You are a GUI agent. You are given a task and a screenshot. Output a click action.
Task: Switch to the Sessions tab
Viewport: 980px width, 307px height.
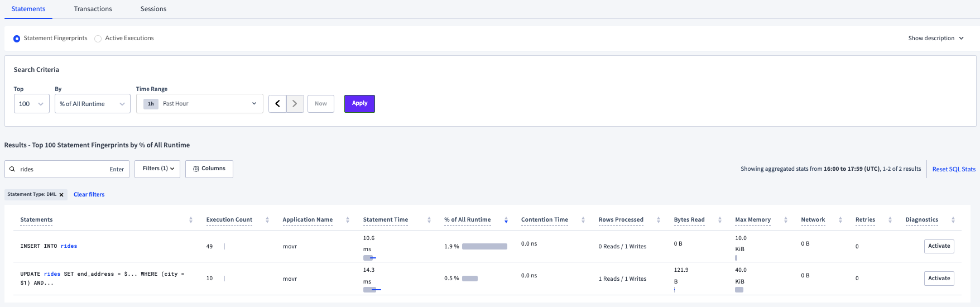point(153,9)
